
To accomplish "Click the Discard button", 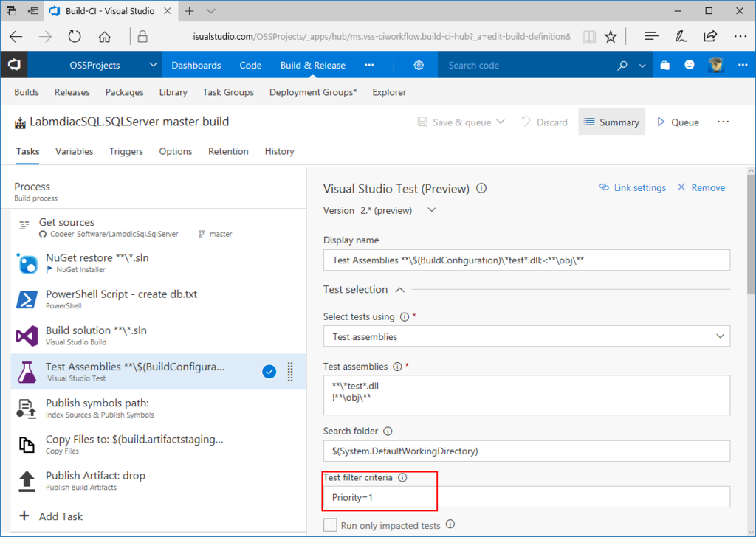I will (x=544, y=122).
